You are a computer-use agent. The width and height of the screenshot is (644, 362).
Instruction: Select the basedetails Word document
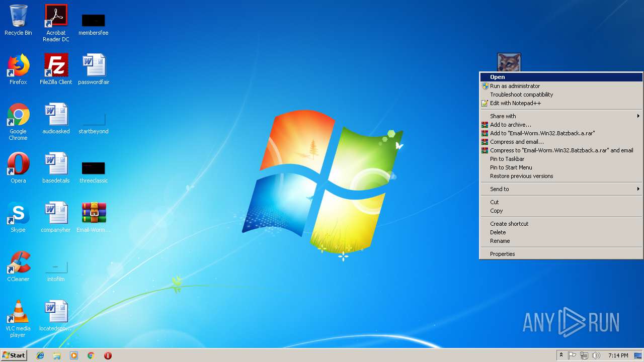(x=56, y=168)
